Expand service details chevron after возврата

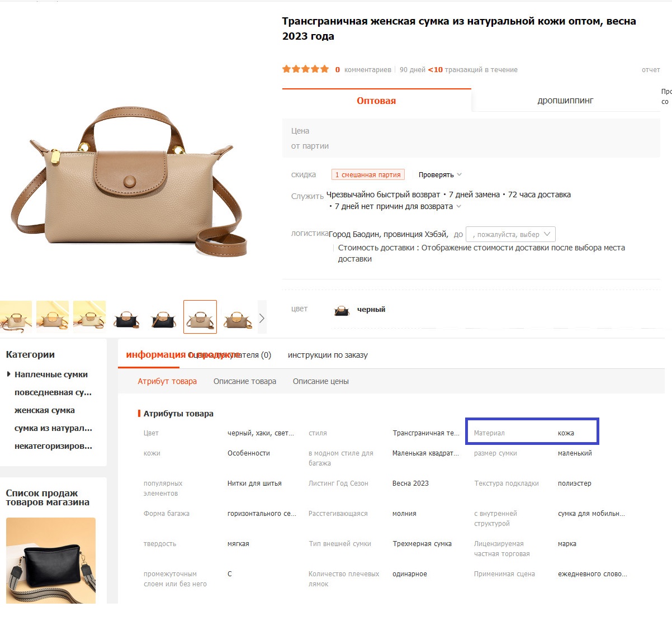point(459,206)
